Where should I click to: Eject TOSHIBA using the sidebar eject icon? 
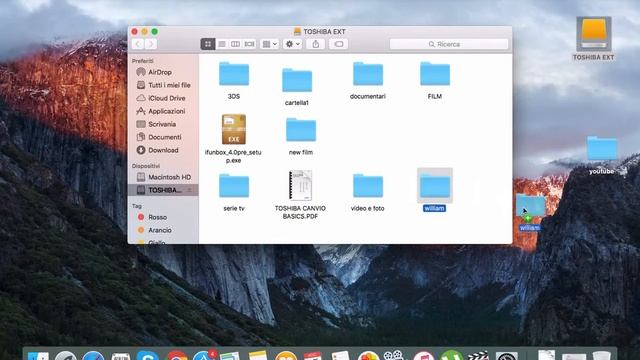tap(189, 190)
